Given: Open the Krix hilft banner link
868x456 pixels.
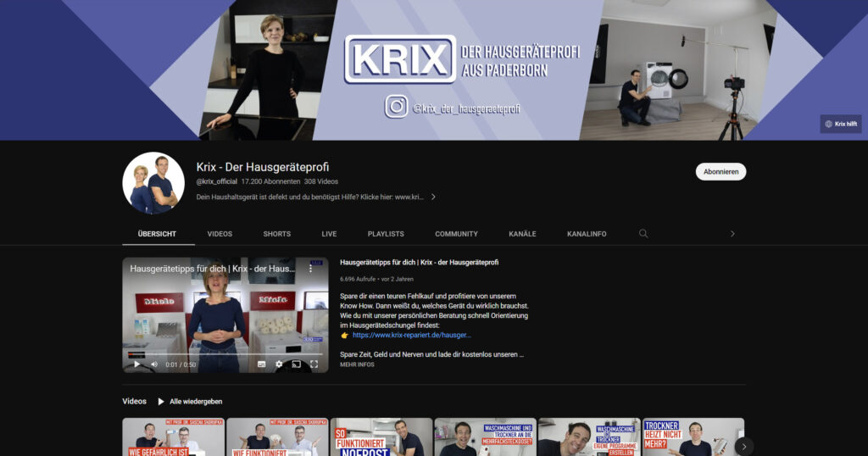Looking at the screenshot, I should (840, 124).
